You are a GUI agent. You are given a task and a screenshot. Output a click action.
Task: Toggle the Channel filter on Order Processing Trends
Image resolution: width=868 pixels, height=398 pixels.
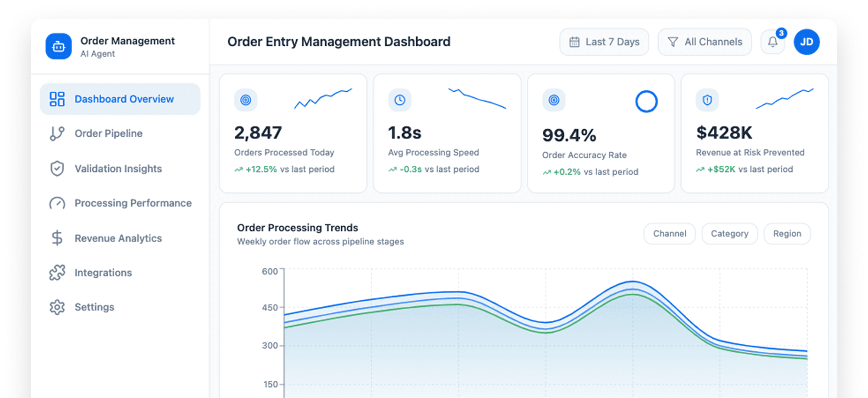(x=669, y=234)
